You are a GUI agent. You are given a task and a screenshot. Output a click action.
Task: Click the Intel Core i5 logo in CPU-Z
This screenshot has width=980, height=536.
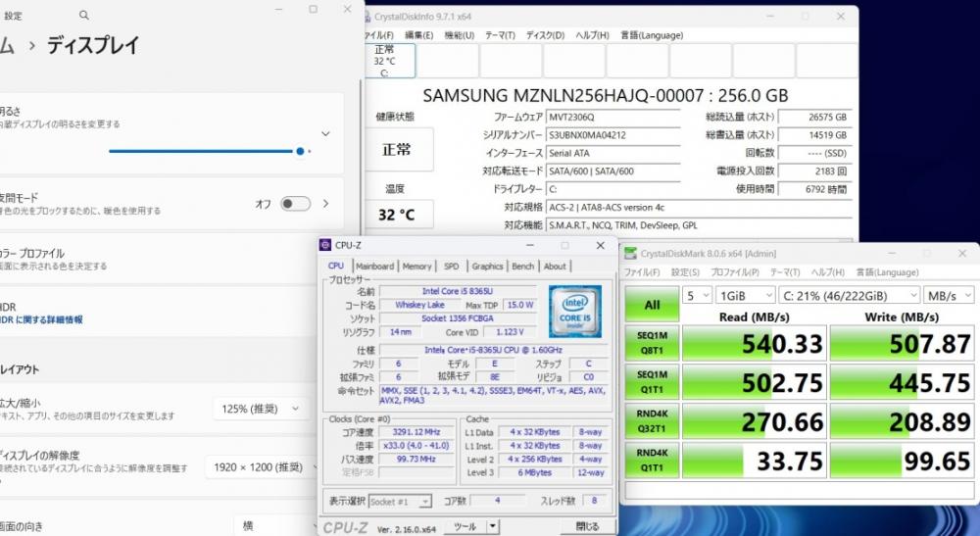pyautogui.click(x=575, y=311)
